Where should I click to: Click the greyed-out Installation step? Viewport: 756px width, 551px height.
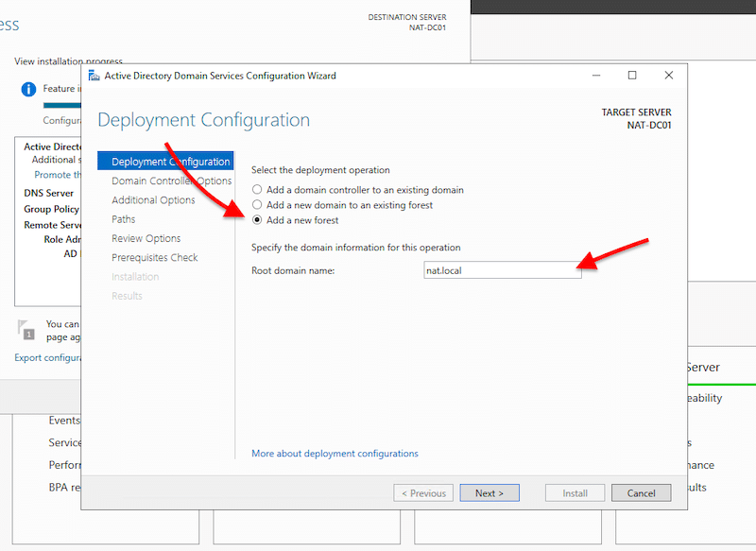coord(135,277)
